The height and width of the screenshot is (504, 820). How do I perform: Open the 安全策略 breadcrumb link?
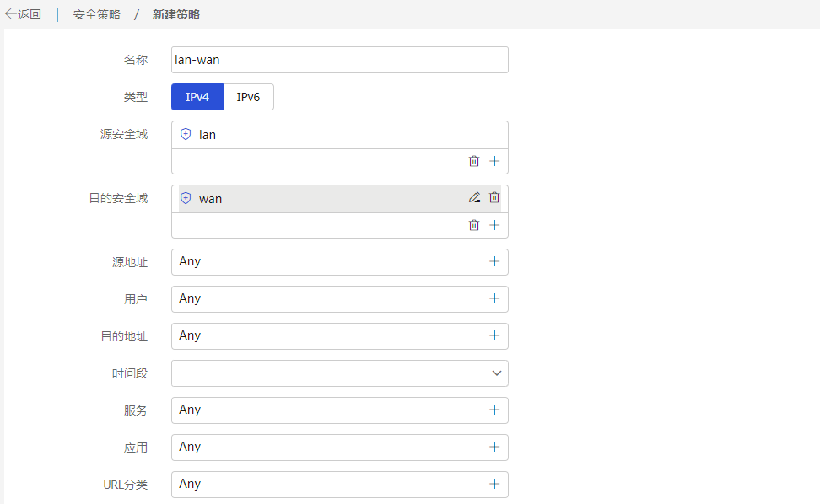tap(97, 14)
